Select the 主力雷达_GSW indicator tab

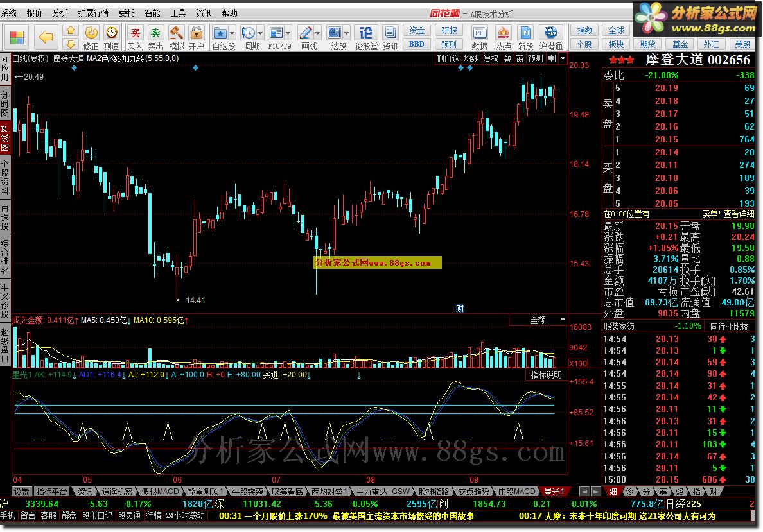point(383,492)
